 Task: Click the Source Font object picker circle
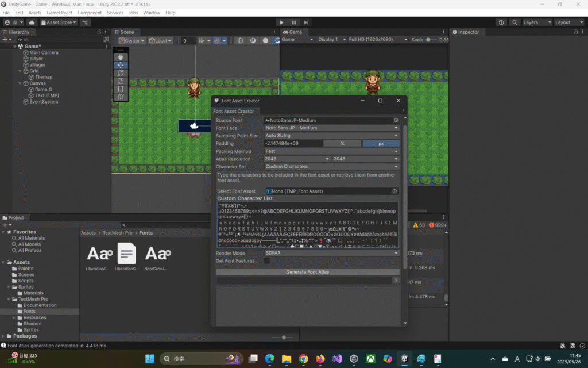(396, 120)
